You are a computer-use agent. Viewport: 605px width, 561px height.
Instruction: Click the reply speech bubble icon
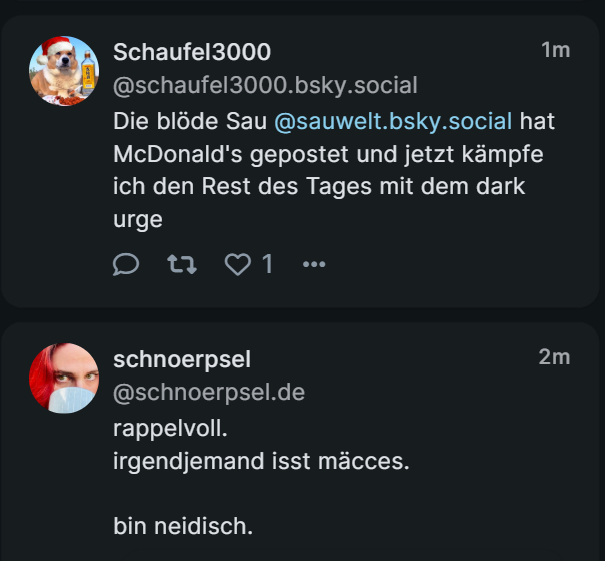coord(126,264)
